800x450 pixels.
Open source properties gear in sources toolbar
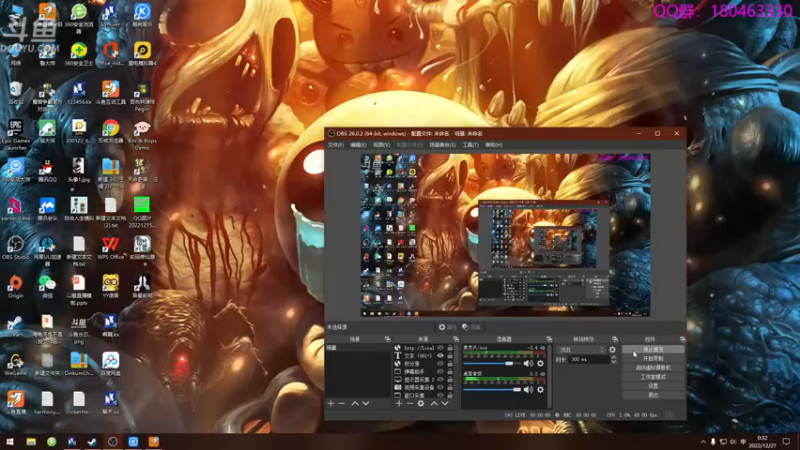tap(421, 404)
